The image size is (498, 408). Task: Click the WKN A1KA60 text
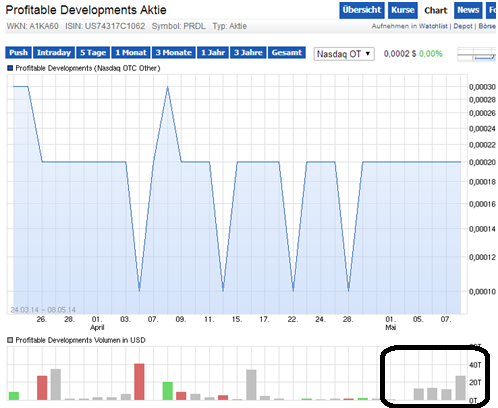(x=32, y=26)
